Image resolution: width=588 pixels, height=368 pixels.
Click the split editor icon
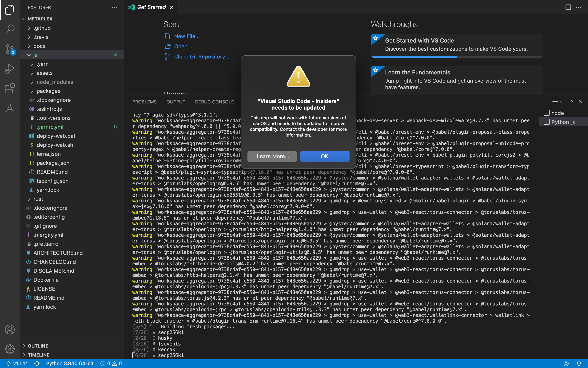(x=568, y=7)
